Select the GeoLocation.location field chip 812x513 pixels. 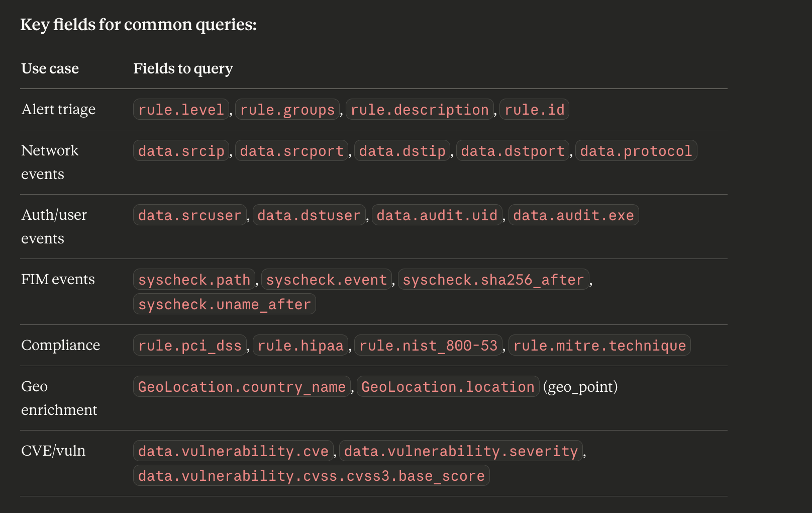point(448,386)
